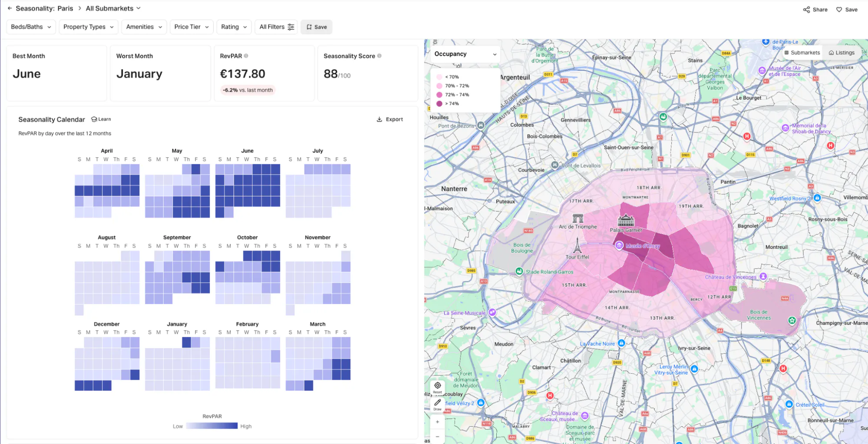Click the Share icon button

click(815, 10)
